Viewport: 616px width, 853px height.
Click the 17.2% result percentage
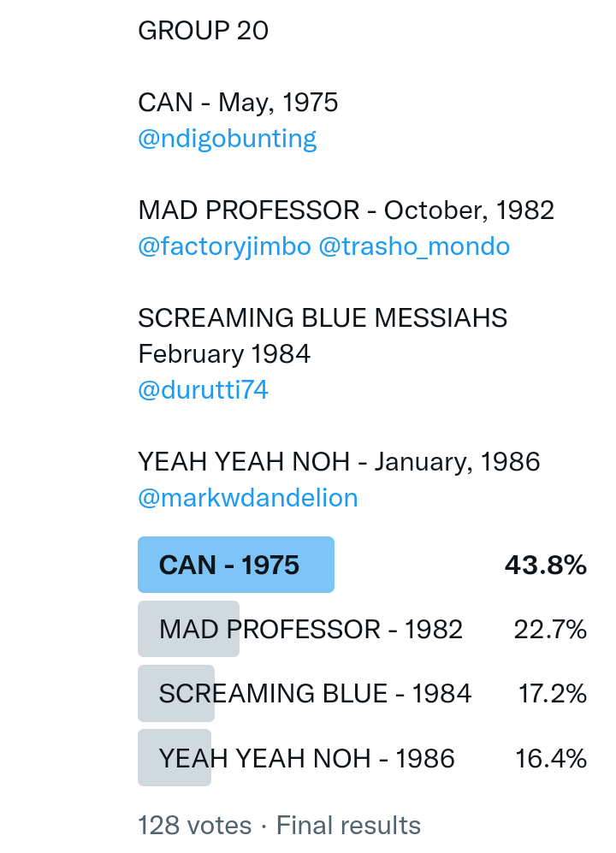tap(552, 693)
